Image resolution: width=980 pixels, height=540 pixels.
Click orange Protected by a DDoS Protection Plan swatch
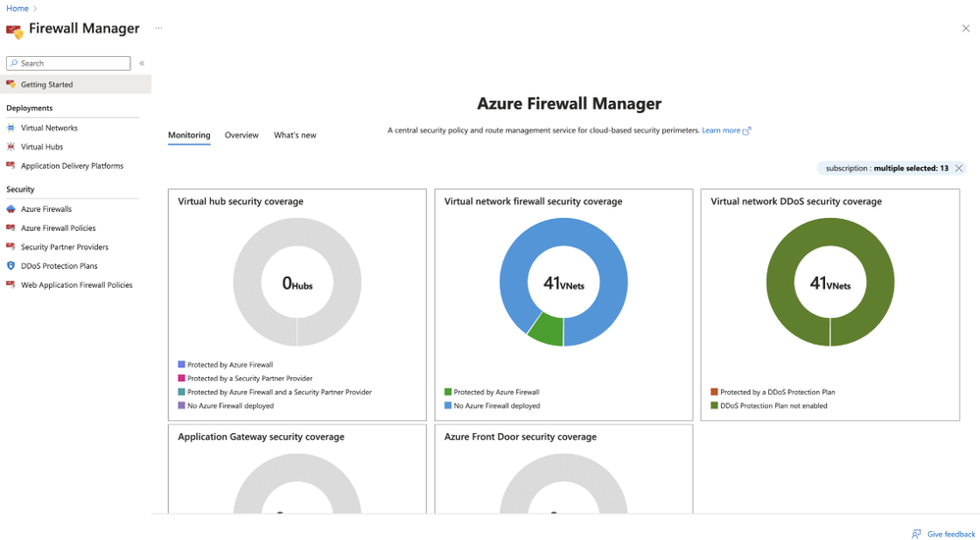click(714, 392)
